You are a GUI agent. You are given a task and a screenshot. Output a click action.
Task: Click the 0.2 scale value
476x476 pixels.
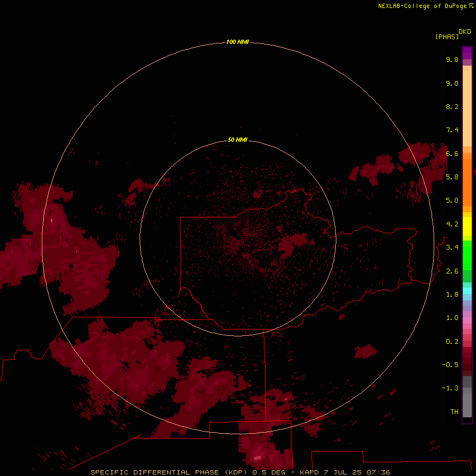pyautogui.click(x=452, y=341)
